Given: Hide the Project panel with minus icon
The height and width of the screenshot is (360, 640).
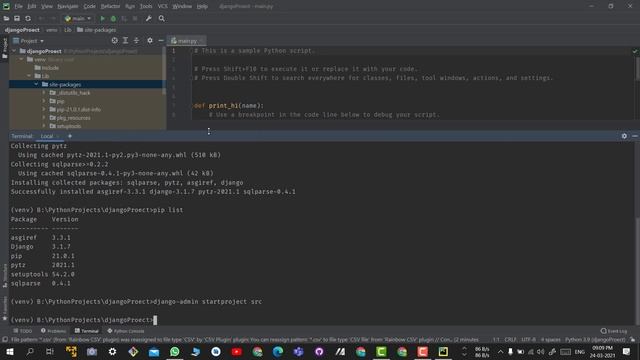Looking at the screenshot, I should coord(161,40).
